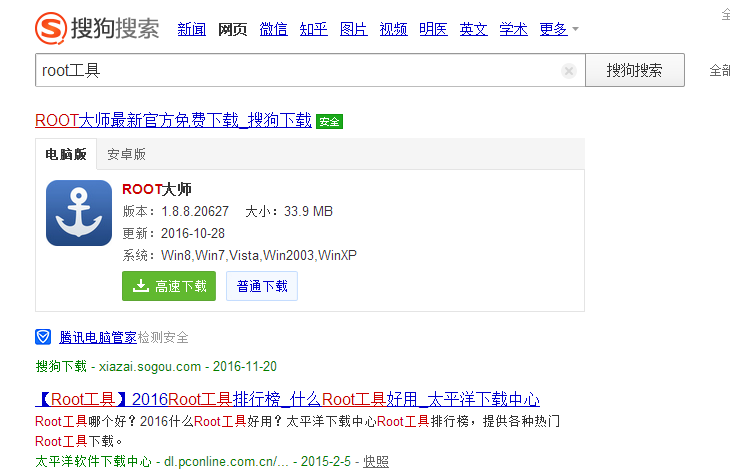Select the 网页 search category
The width and height of the screenshot is (730, 473).
tap(232, 29)
